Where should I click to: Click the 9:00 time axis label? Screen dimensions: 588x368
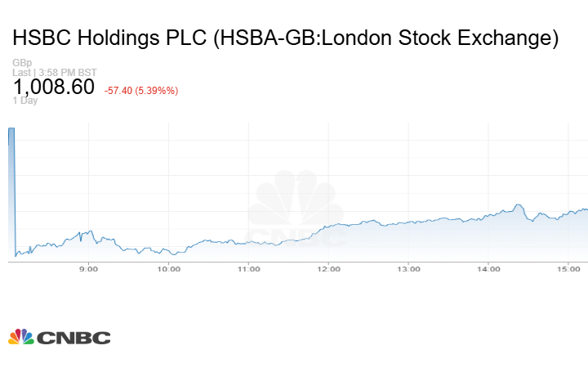89,268
